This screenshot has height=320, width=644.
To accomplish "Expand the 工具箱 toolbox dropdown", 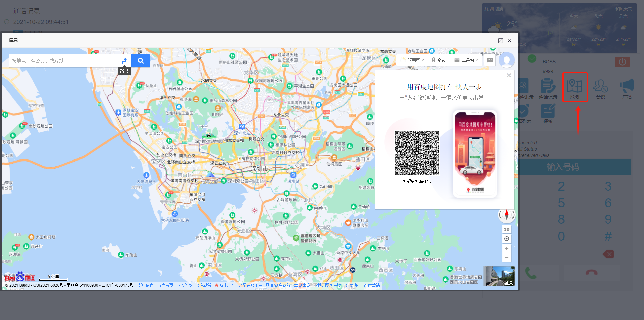I will point(466,60).
